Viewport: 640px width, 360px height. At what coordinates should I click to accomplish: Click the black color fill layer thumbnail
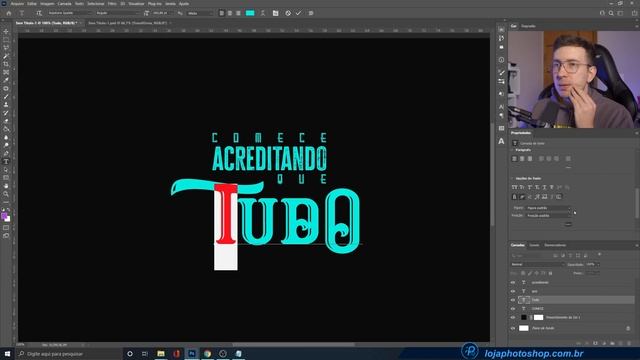(524, 317)
